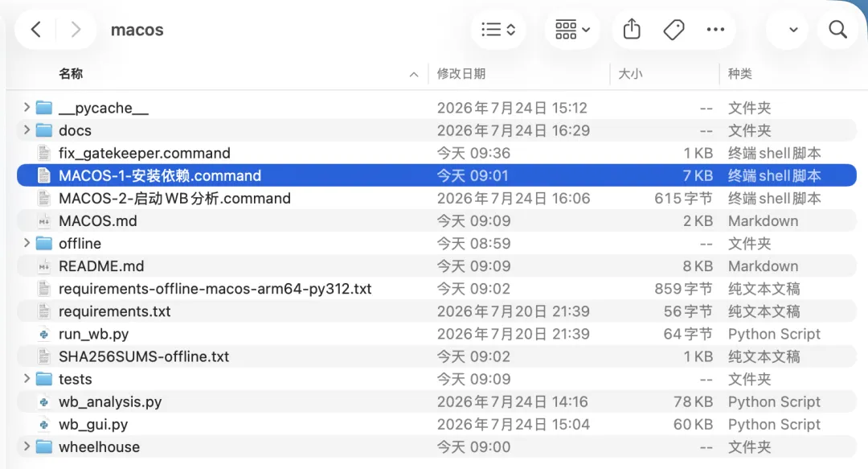
Task: Open the group-by grid dropdown
Action: pos(572,30)
